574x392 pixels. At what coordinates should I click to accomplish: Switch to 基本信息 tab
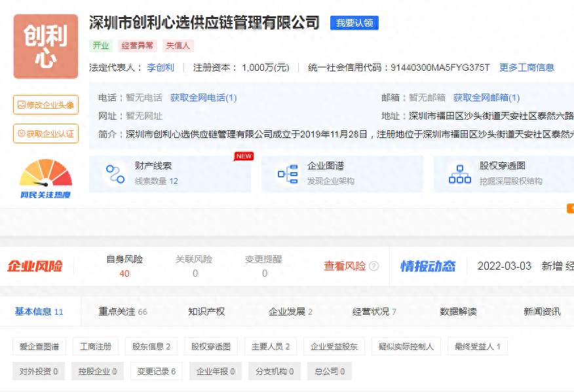[39, 312]
